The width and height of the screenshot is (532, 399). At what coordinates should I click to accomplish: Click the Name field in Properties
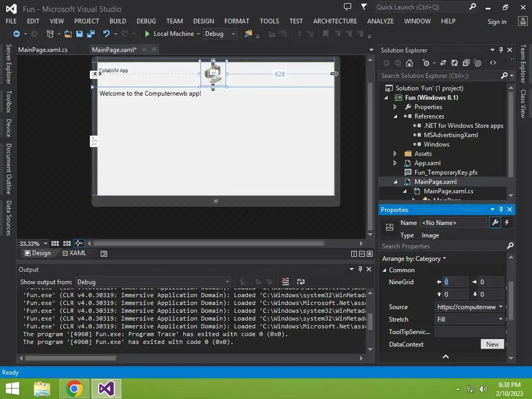tap(453, 222)
